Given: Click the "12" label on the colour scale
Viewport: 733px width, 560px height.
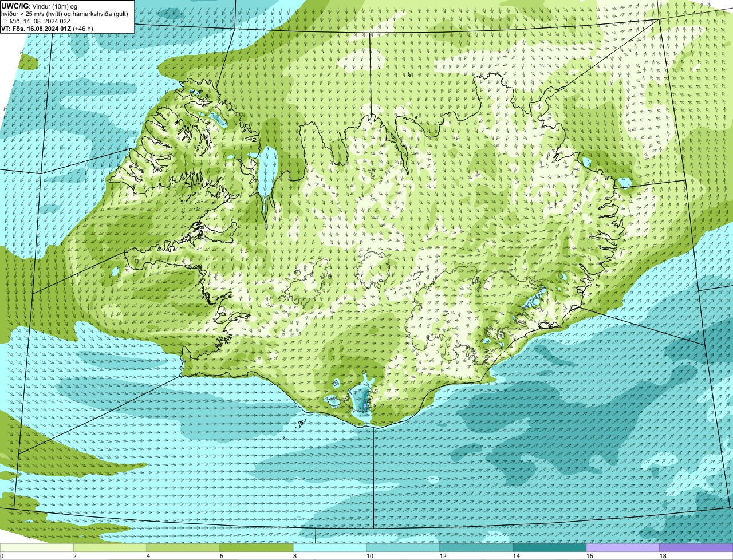Looking at the screenshot, I should click(x=443, y=556).
